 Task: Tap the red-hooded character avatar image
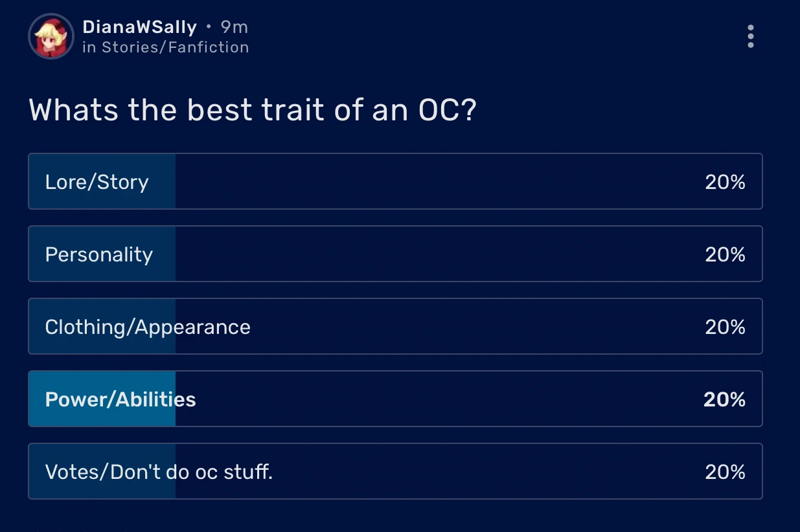click(x=51, y=36)
